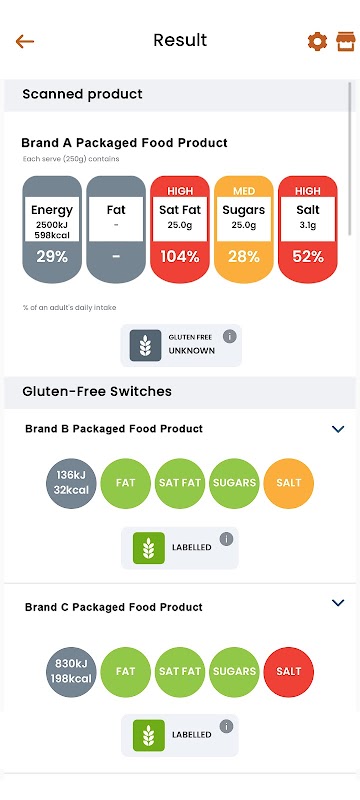
Task: Select the red Sat Fat 104% label
Action: [x=180, y=230]
